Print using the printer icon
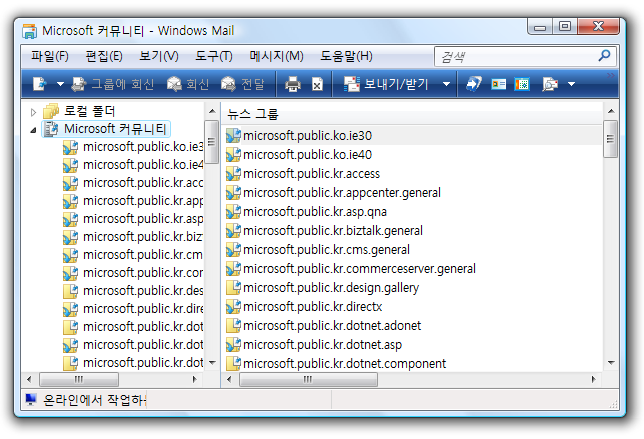This screenshot has width=644, height=439. click(292, 84)
